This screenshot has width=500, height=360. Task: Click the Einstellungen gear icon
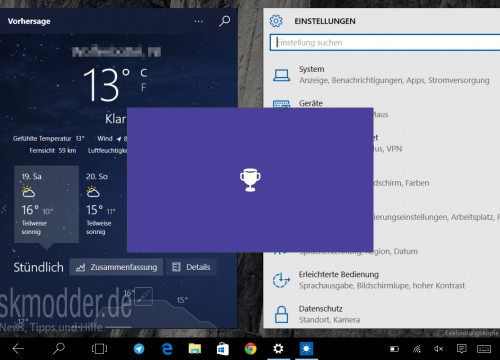coord(276,21)
